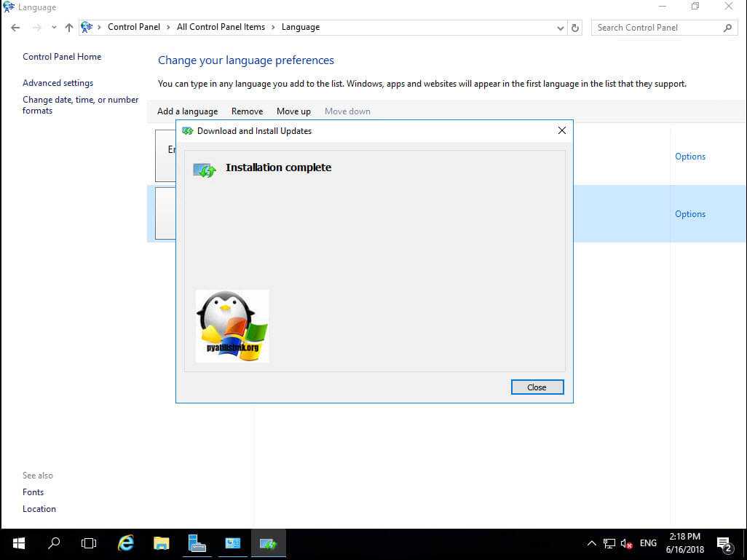Expand the address bar history dropdown
The width and height of the screenshot is (747, 560).
[x=560, y=28]
